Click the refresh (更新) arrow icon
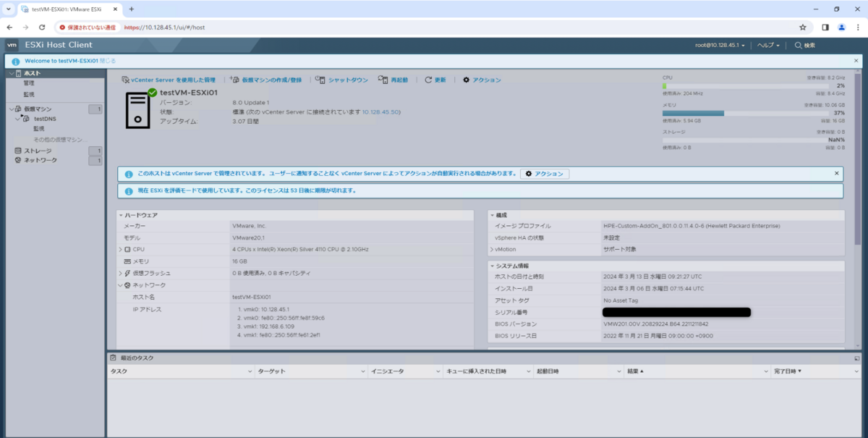The width and height of the screenshot is (868, 438). point(428,80)
